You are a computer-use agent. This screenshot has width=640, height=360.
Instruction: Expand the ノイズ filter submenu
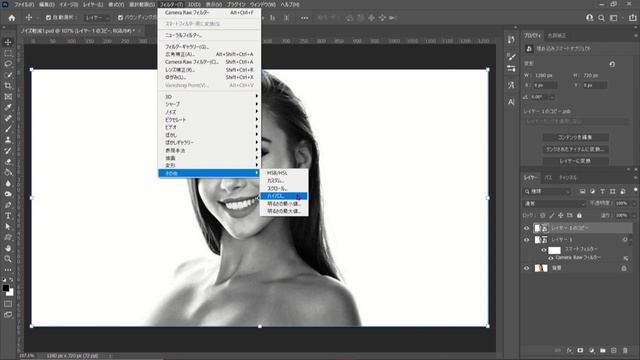209,112
